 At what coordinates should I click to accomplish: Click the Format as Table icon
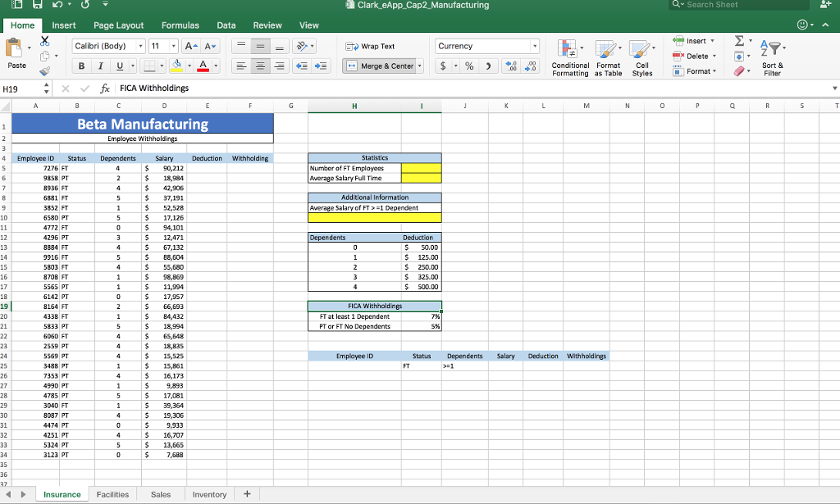coord(608,57)
